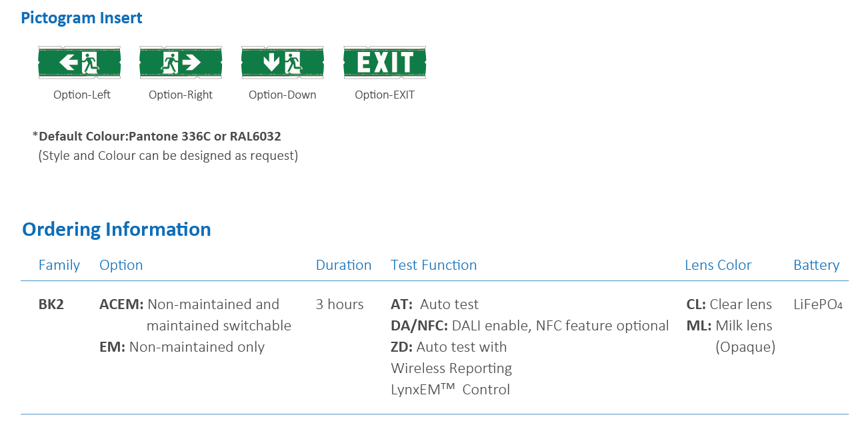Click the ACEM option code
The width and height of the screenshot is (868, 431).
(121, 304)
